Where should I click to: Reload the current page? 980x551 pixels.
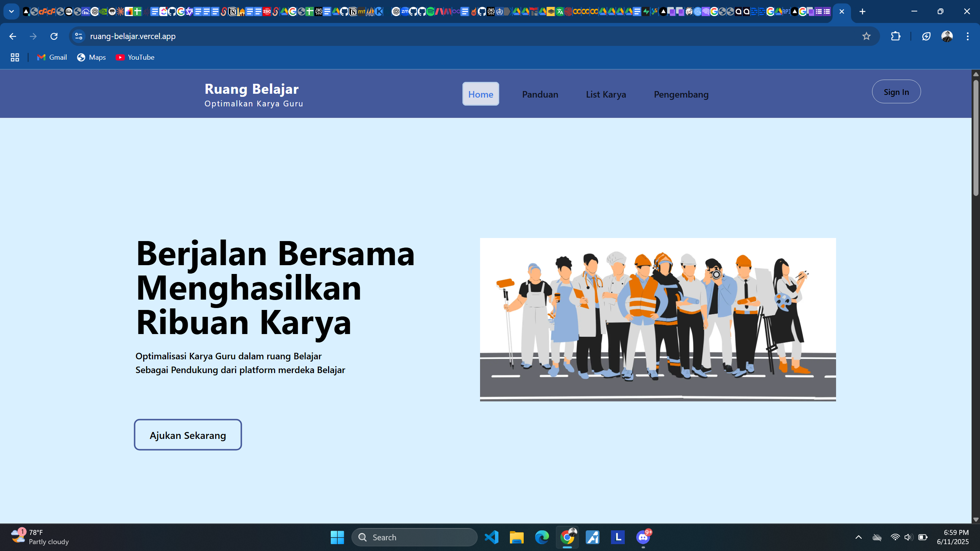click(x=54, y=36)
